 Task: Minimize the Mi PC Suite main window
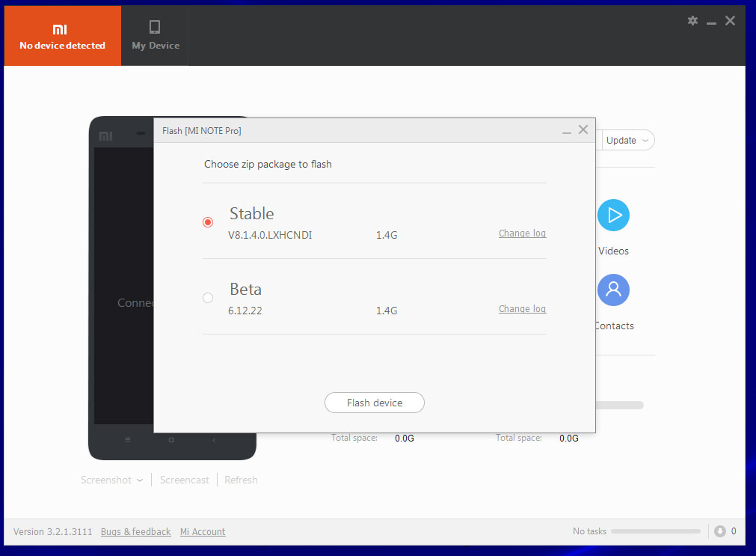tap(711, 22)
